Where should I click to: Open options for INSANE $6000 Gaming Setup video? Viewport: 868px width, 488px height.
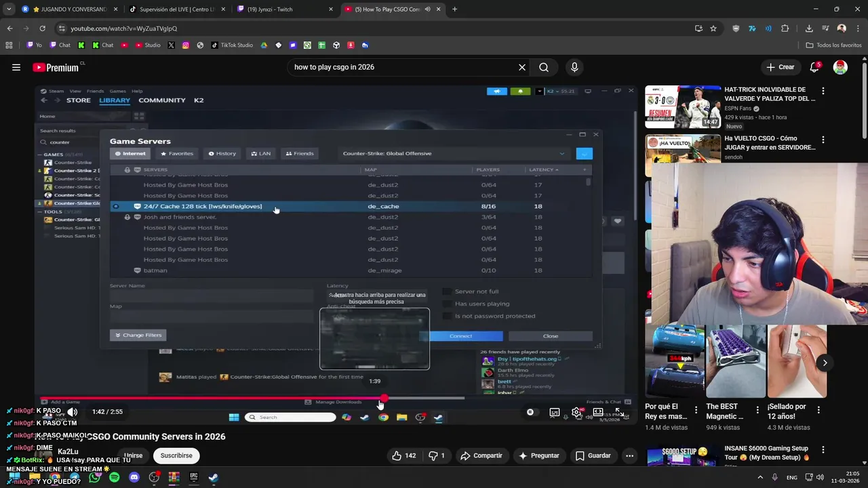click(823, 450)
